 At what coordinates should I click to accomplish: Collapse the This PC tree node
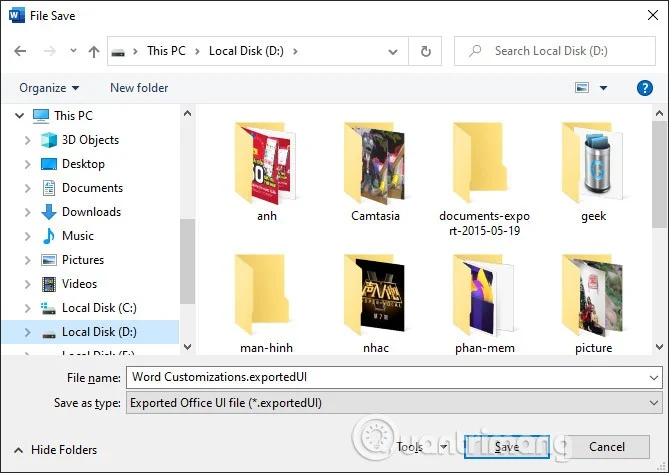(20, 116)
